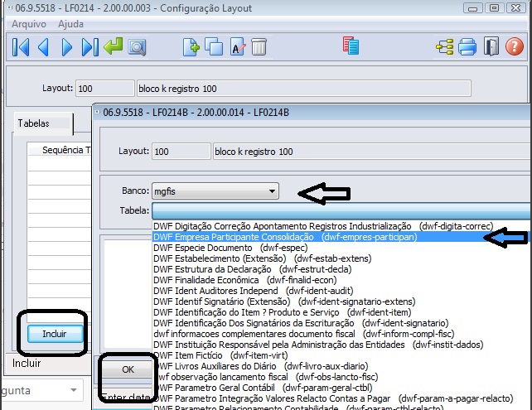
Task: Select DWF Digitação Correção Apontamento Registros Industrialização
Action: 341,226
